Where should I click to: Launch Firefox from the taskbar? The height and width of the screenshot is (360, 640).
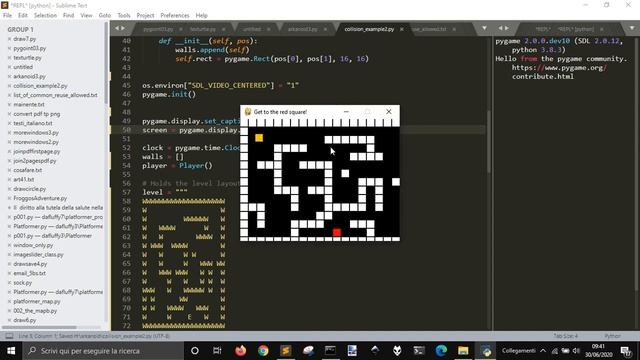(x=240, y=351)
